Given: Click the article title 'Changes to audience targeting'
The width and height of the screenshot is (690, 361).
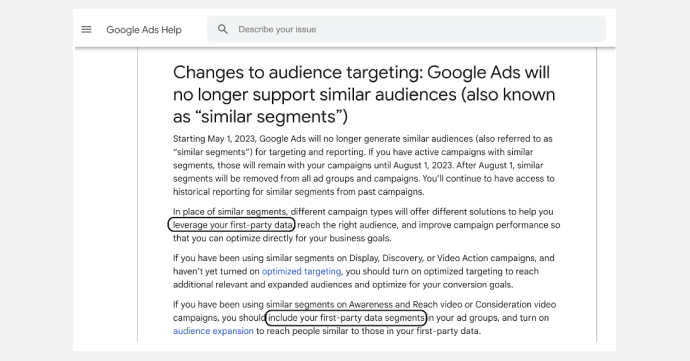Looking at the screenshot, I should tap(364, 94).
